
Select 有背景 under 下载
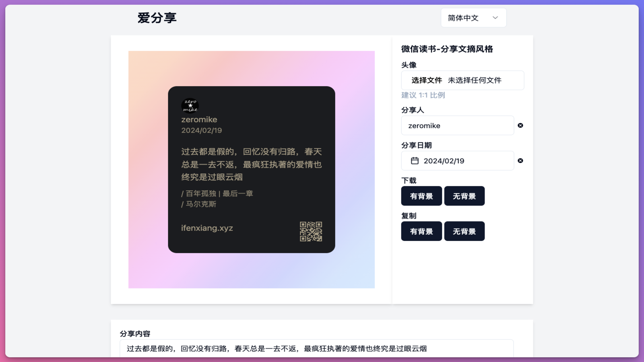coord(421,196)
